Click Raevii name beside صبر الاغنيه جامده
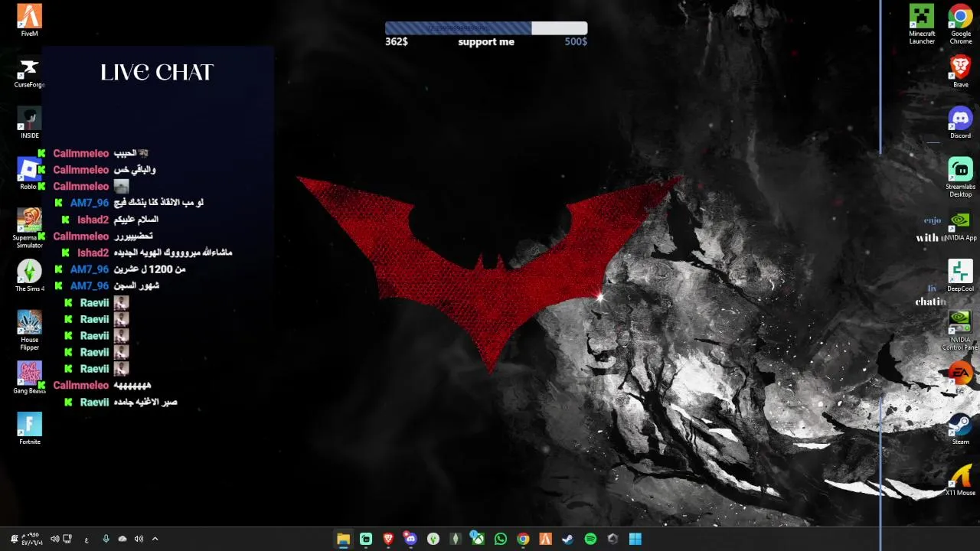Image resolution: width=980 pixels, height=551 pixels. pos(94,402)
